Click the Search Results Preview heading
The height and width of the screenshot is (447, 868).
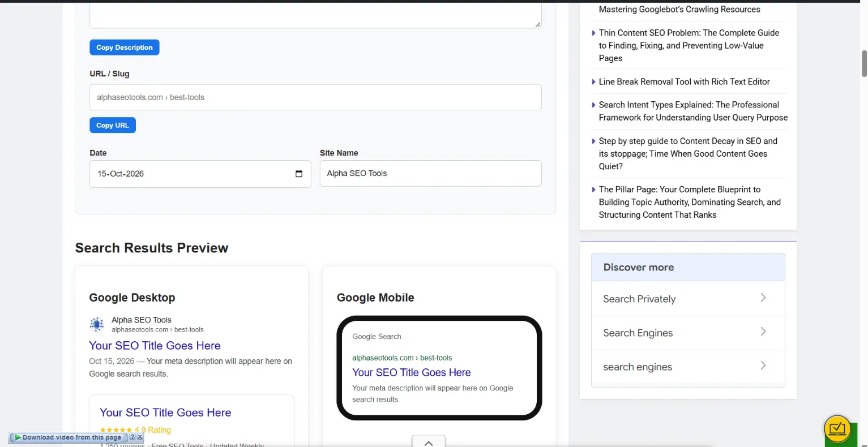pos(152,248)
